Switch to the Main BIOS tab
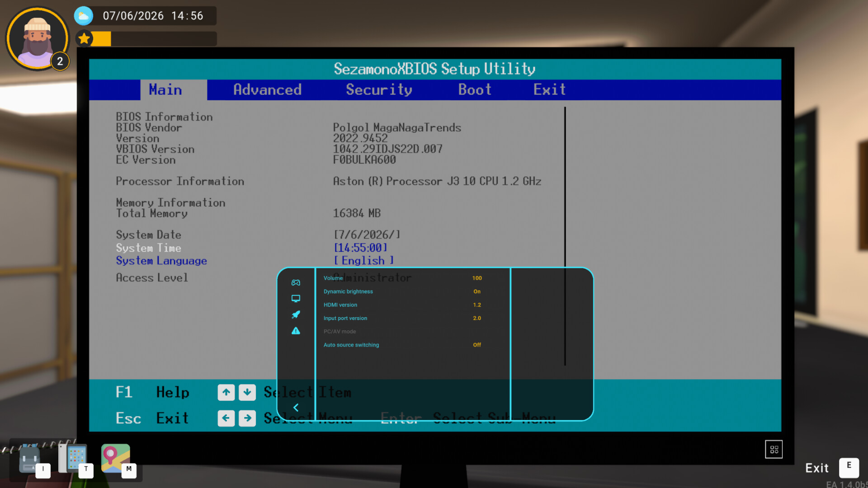868x488 pixels. [x=174, y=90]
